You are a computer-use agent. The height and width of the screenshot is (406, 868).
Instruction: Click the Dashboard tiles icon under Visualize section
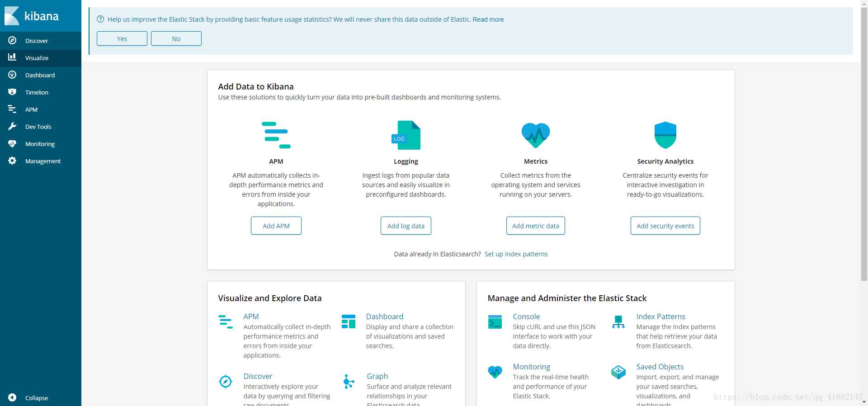(x=349, y=321)
